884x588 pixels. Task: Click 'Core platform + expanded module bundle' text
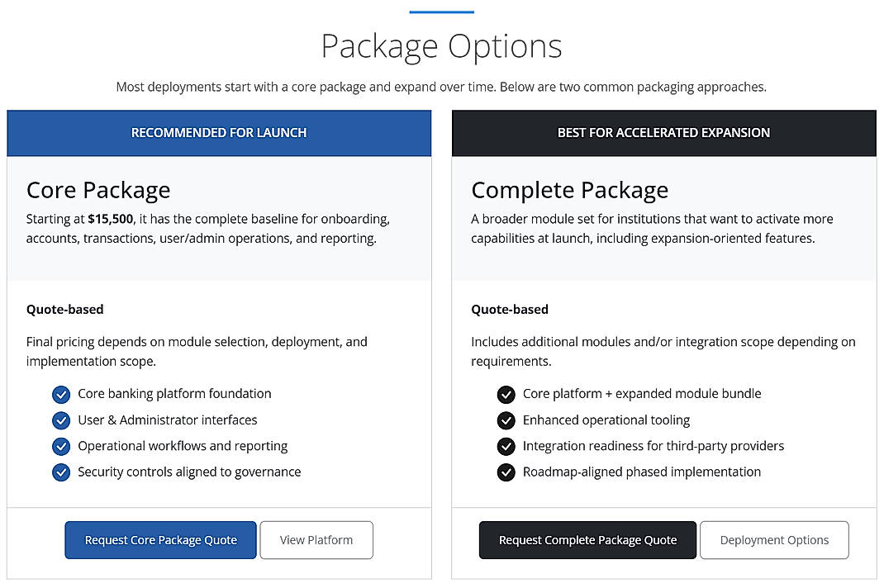click(x=642, y=393)
